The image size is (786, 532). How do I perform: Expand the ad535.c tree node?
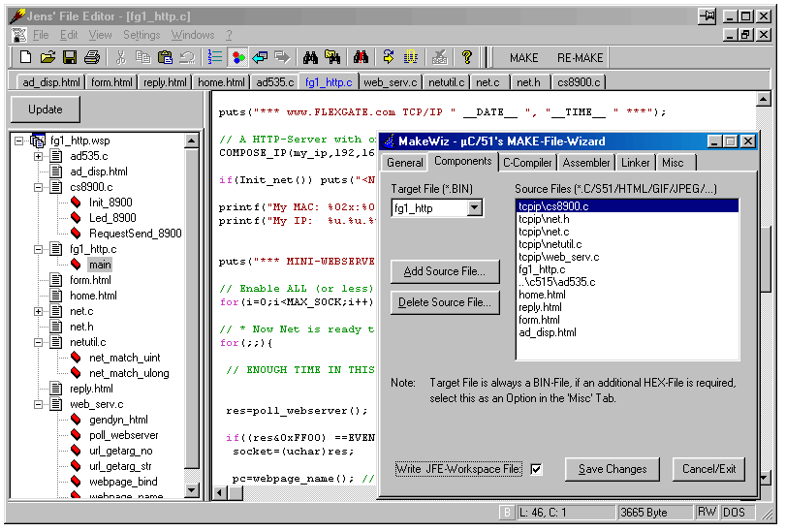coord(39,156)
